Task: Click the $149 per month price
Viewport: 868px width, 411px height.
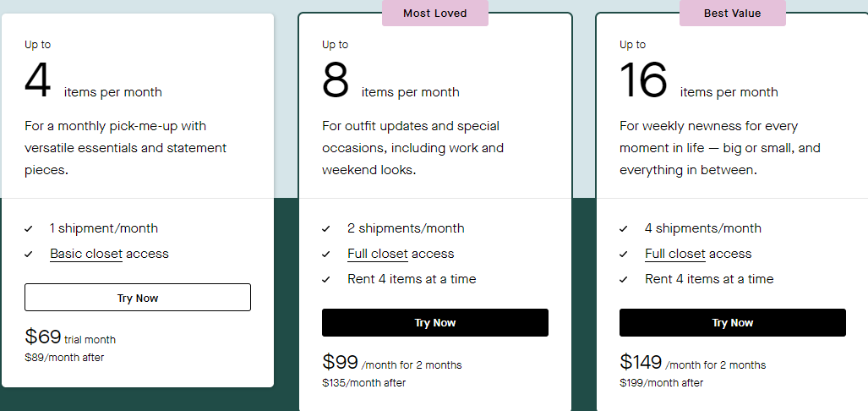Action: tap(641, 362)
